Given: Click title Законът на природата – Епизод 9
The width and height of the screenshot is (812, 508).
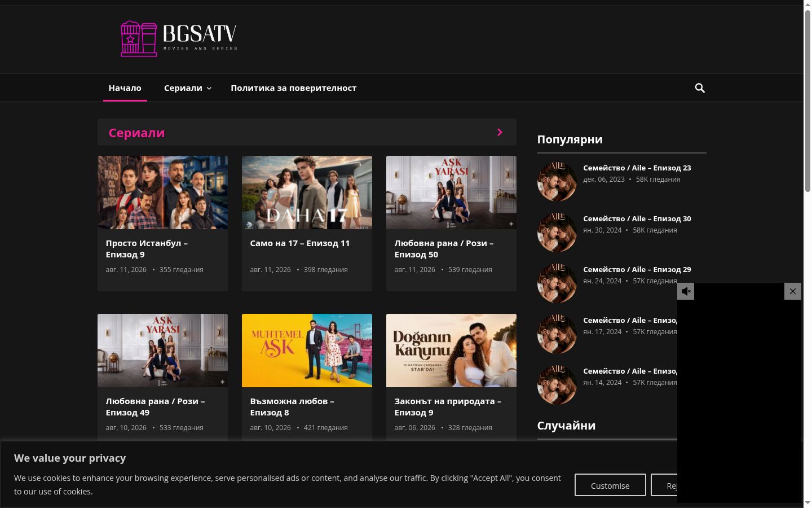Looking at the screenshot, I should point(448,407).
